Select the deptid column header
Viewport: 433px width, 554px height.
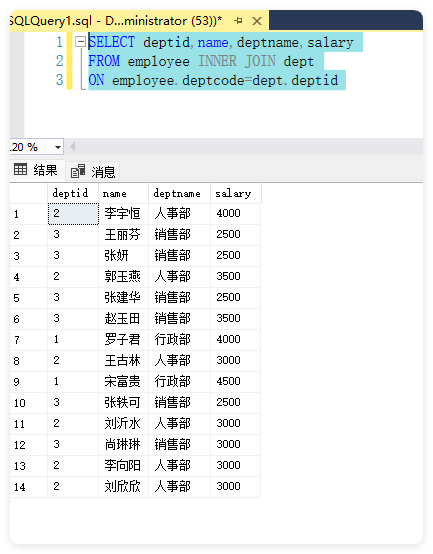(73, 193)
